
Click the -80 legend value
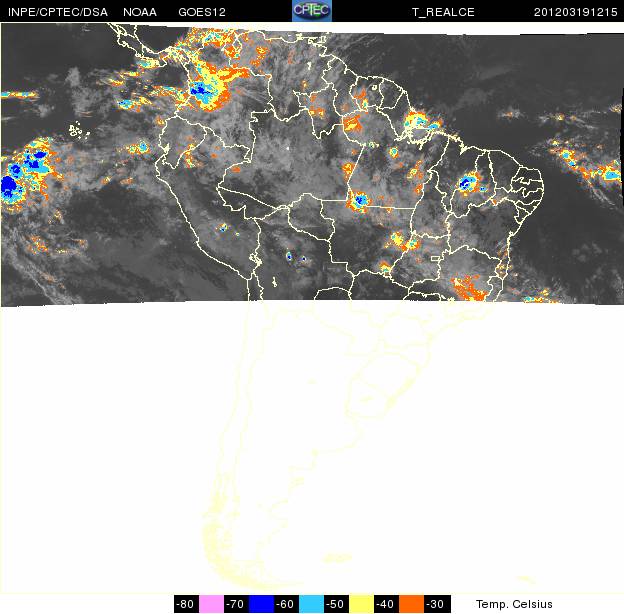click(186, 604)
